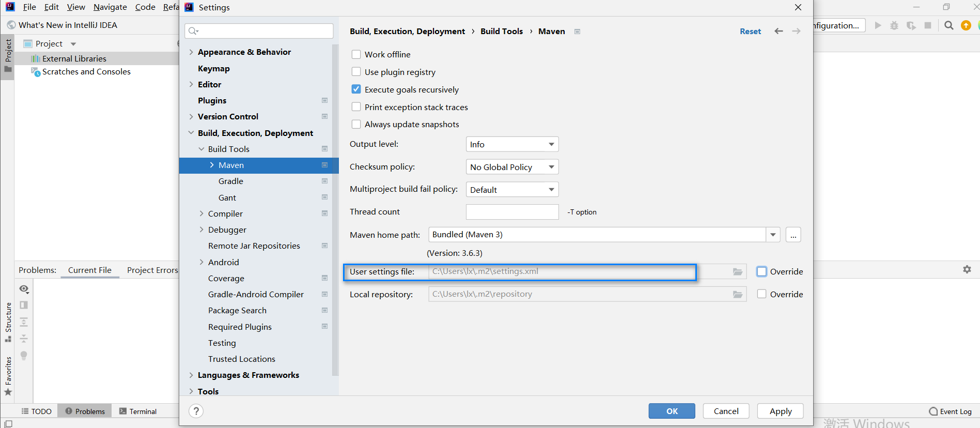The width and height of the screenshot is (980, 428).
Task: Click the back arrow in Settings header
Action: (x=779, y=31)
